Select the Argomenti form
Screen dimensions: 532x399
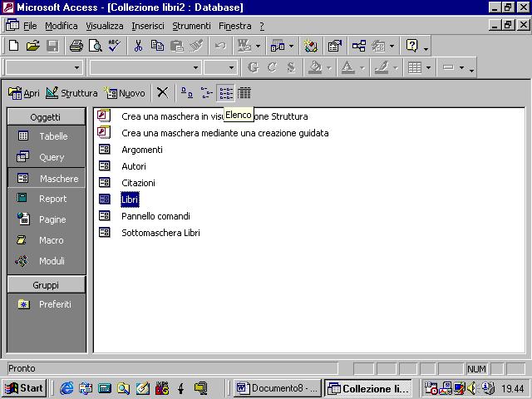(142, 150)
